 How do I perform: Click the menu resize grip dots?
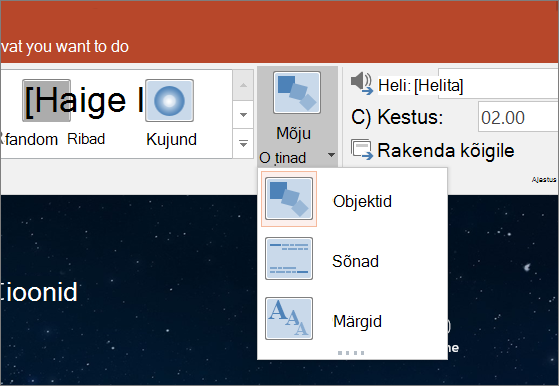(x=351, y=353)
